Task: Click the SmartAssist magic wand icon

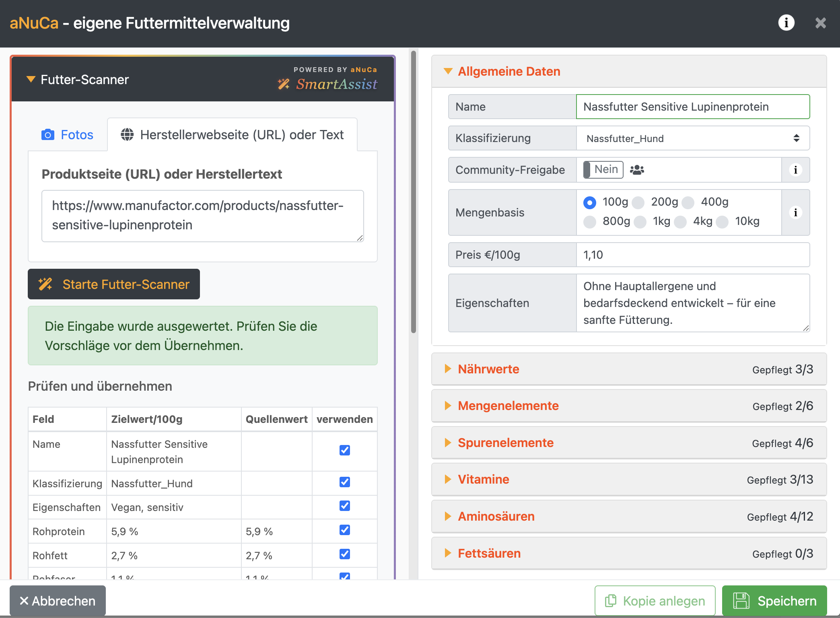Action: click(x=284, y=84)
